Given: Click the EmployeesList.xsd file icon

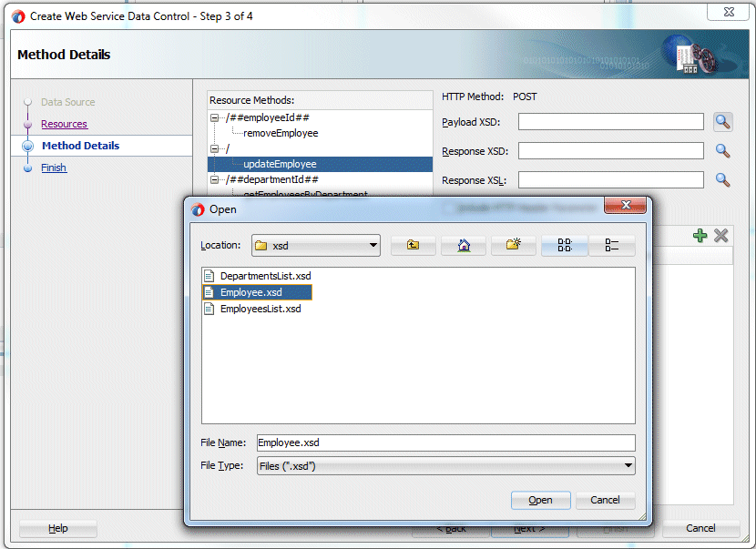Looking at the screenshot, I should point(209,309).
